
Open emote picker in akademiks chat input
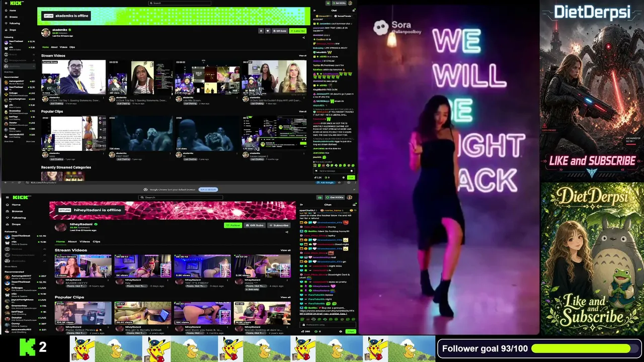pos(351,171)
